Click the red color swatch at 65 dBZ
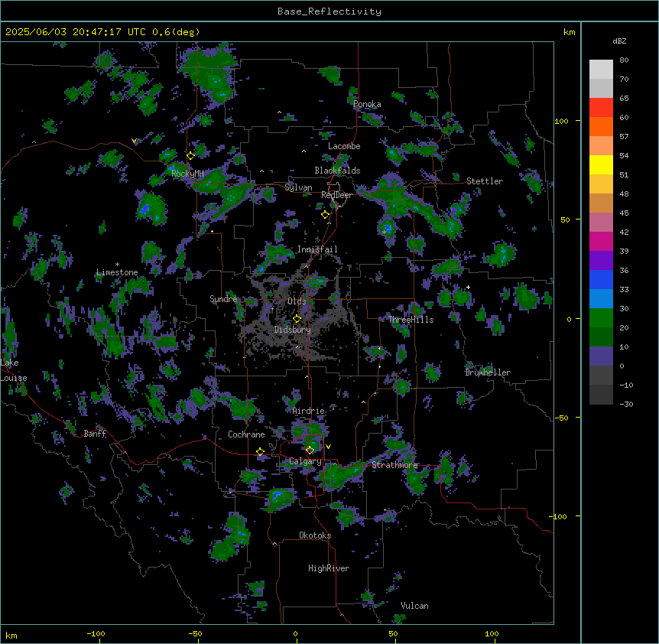The height and width of the screenshot is (644, 659). point(601,108)
